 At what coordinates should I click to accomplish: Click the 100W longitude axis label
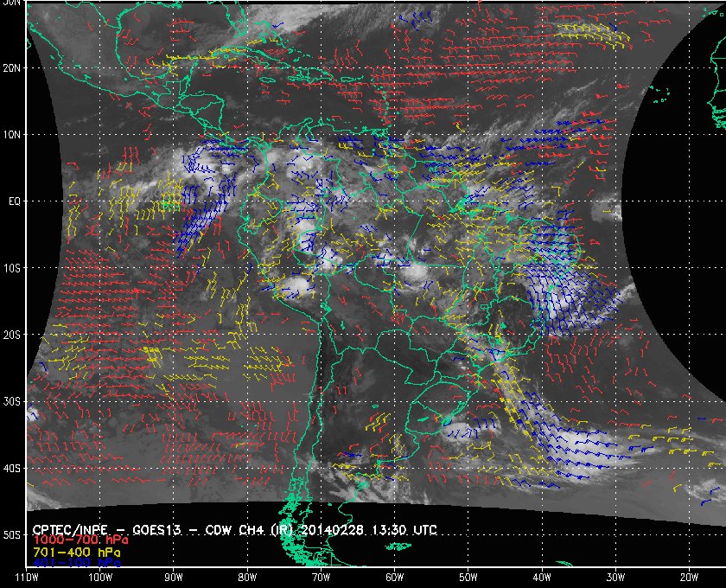100,578
